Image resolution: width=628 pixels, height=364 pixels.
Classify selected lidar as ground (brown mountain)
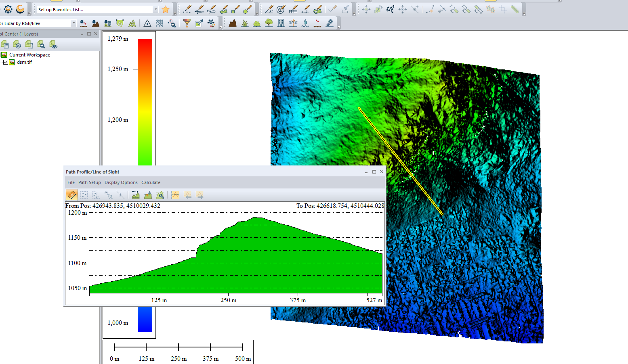233,23
